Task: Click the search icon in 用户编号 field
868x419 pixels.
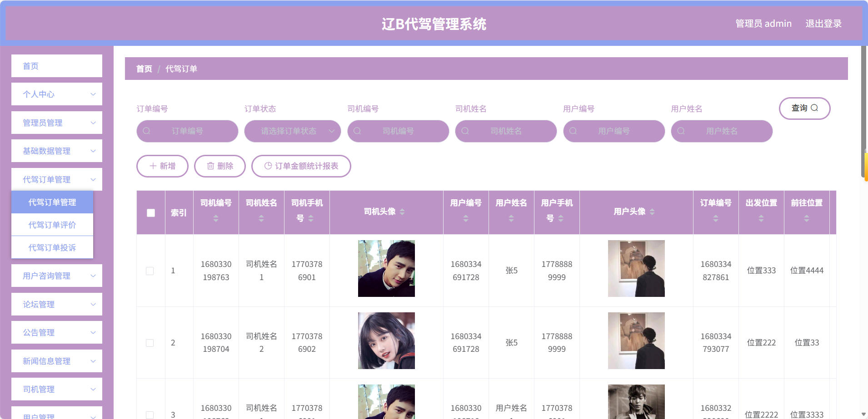Action: [x=573, y=131]
